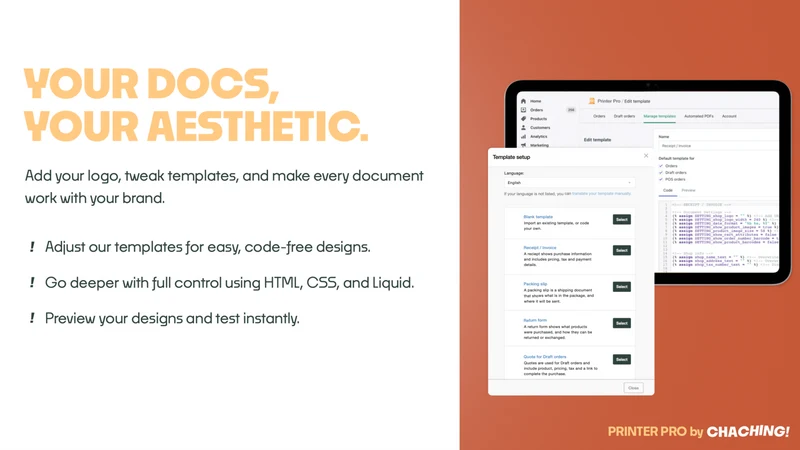Image resolution: width=800 pixels, height=450 pixels.
Task: Go to the Account tab
Action: point(729,116)
